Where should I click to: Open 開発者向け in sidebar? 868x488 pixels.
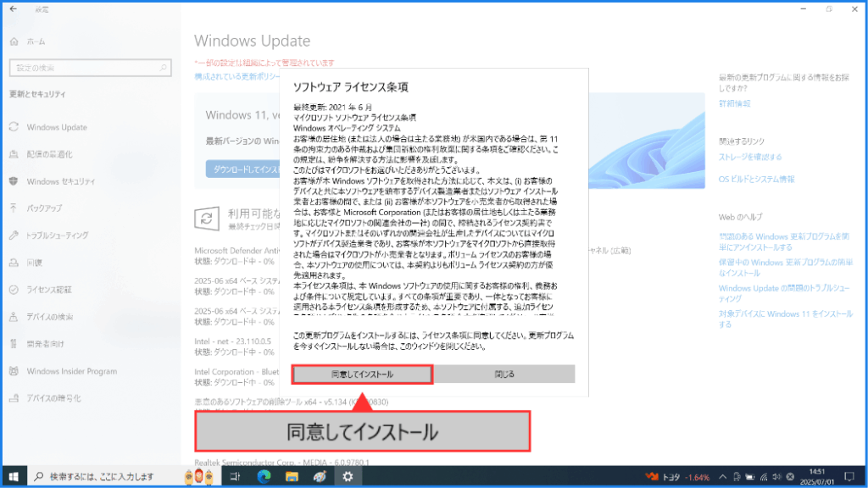click(46, 344)
